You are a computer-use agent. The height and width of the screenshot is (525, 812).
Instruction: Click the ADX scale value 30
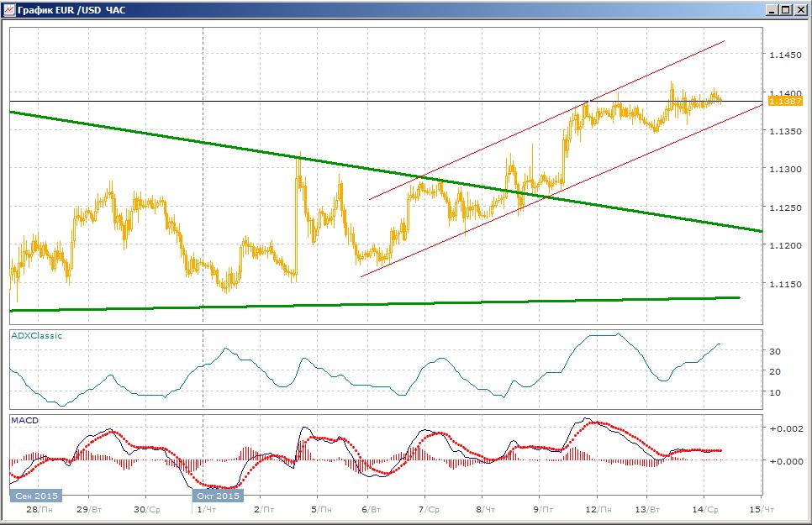click(775, 351)
